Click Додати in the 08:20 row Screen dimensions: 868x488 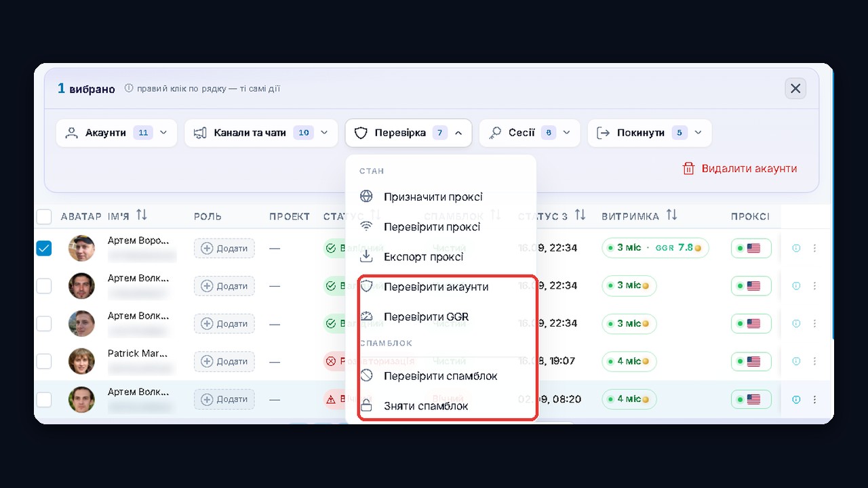point(224,400)
